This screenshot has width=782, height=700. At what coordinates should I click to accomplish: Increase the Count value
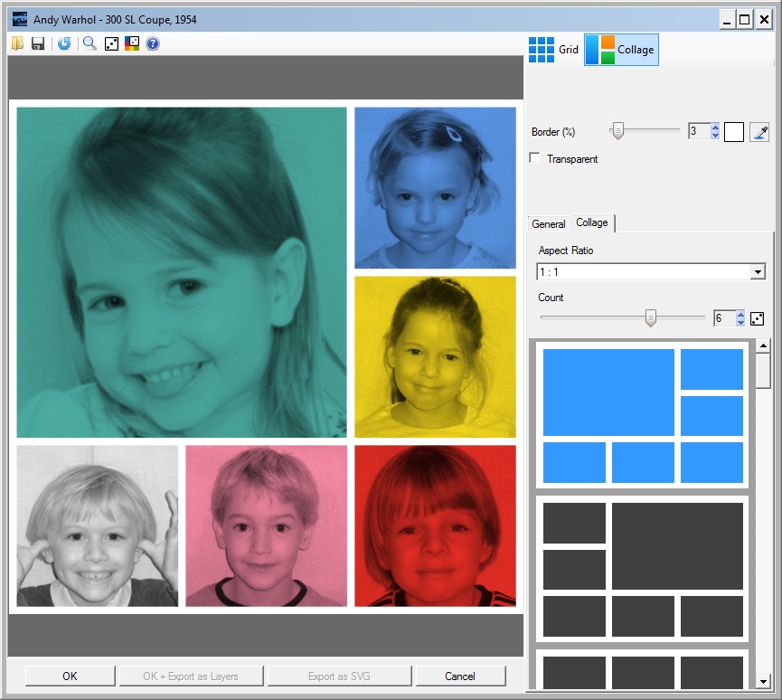(740, 314)
